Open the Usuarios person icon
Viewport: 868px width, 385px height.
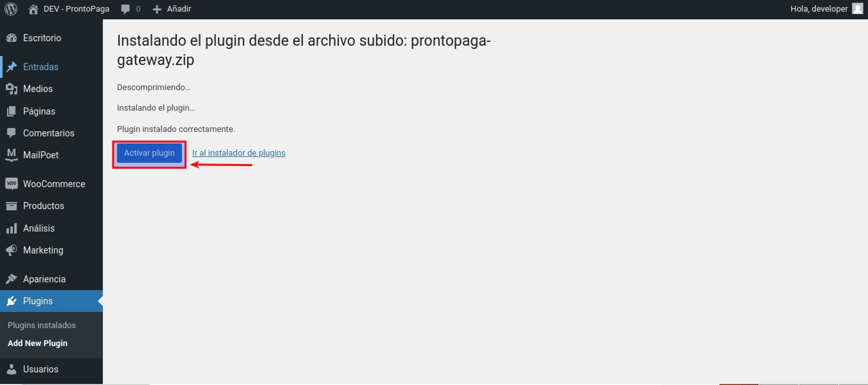point(11,369)
